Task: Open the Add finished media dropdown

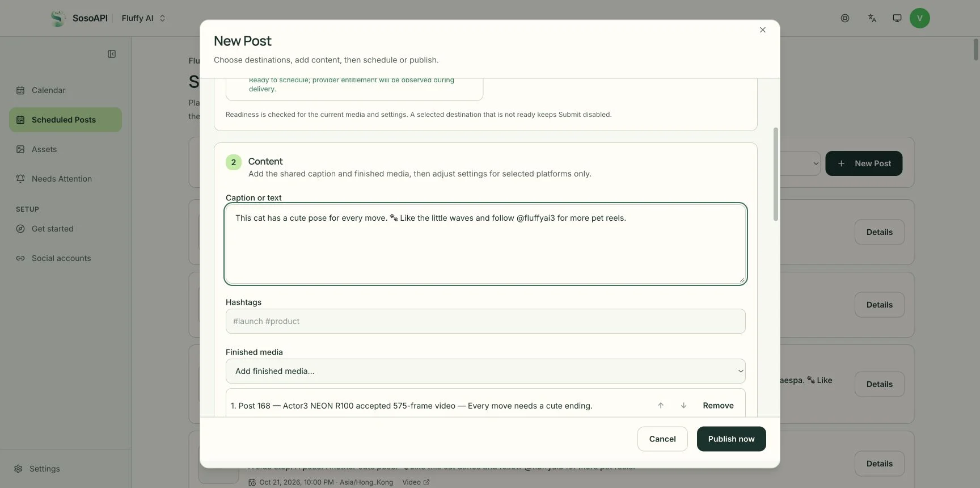Action: [485, 371]
